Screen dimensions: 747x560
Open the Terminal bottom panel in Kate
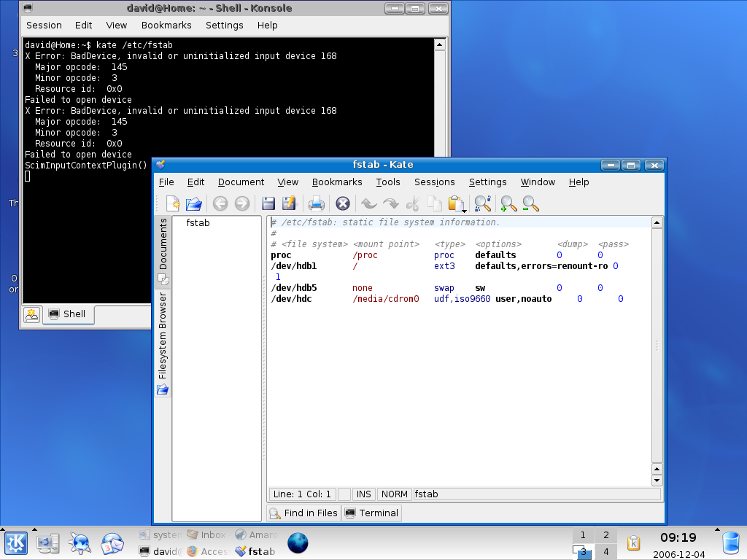click(371, 513)
